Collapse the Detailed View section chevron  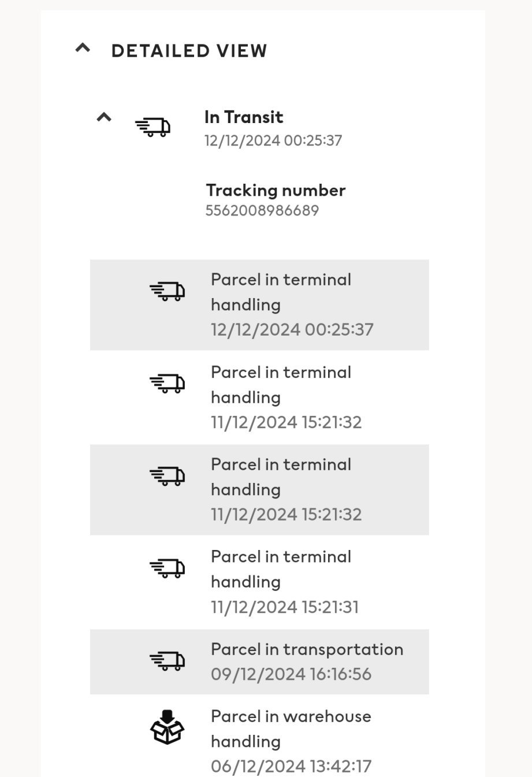click(x=83, y=49)
